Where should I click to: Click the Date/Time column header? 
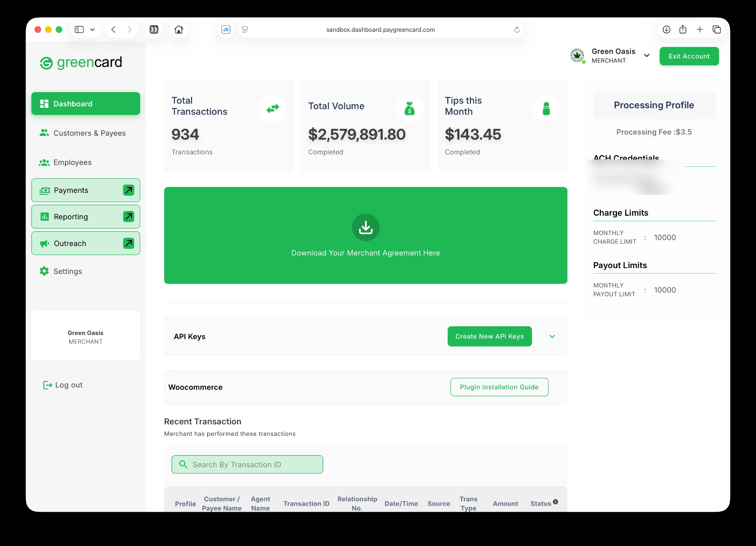click(401, 503)
